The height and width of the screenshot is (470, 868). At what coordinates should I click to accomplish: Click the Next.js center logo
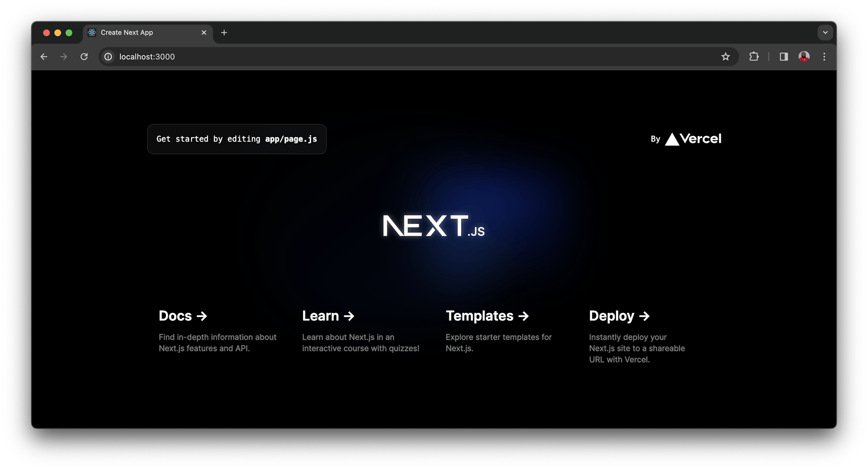tap(433, 225)
